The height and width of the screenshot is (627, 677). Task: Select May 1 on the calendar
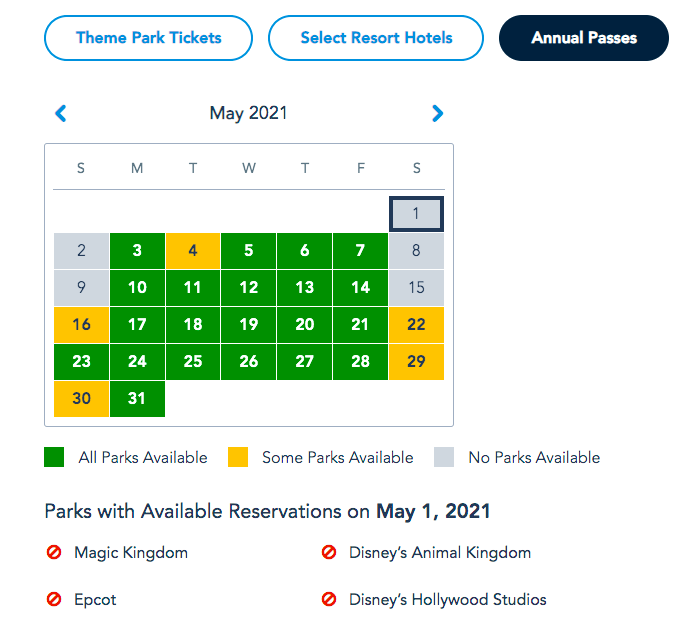(416, 213)
